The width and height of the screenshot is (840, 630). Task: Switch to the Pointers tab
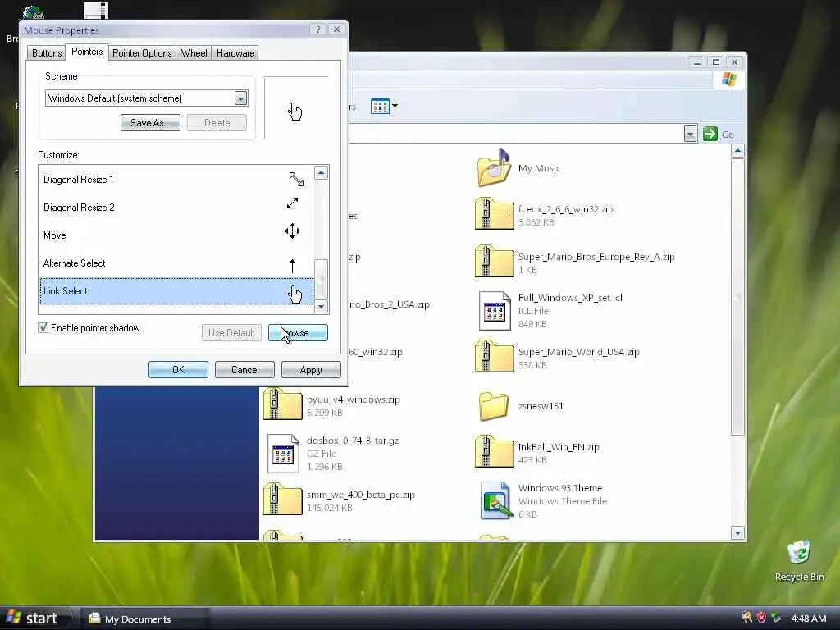(87, 52)
